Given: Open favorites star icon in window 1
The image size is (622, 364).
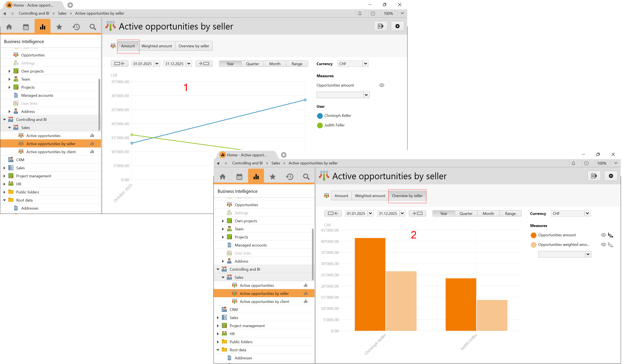Looking at the screenshot, I should click(59, 27).
